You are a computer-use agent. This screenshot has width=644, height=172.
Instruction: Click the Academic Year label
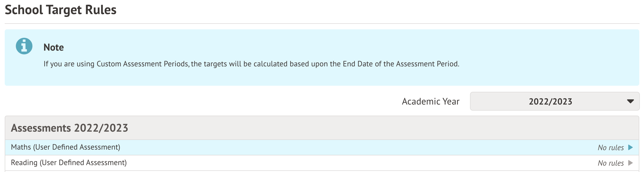(430, 101)
